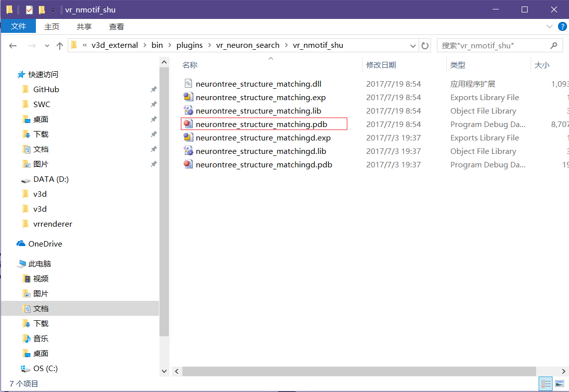
Task: Click the neurontree_structure_matchingd.pdb file icon
Action: pyautogui.click(x=188, y=164)
